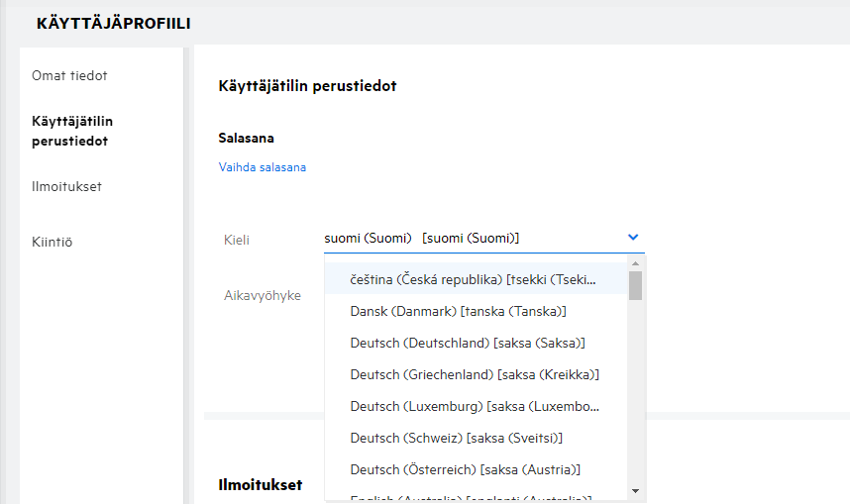The height and width of the screenshot is (504, 850).
Task: Pick Deutsch (Deutschland) language option
Action: pyautogui.click(x=468, y=343)
